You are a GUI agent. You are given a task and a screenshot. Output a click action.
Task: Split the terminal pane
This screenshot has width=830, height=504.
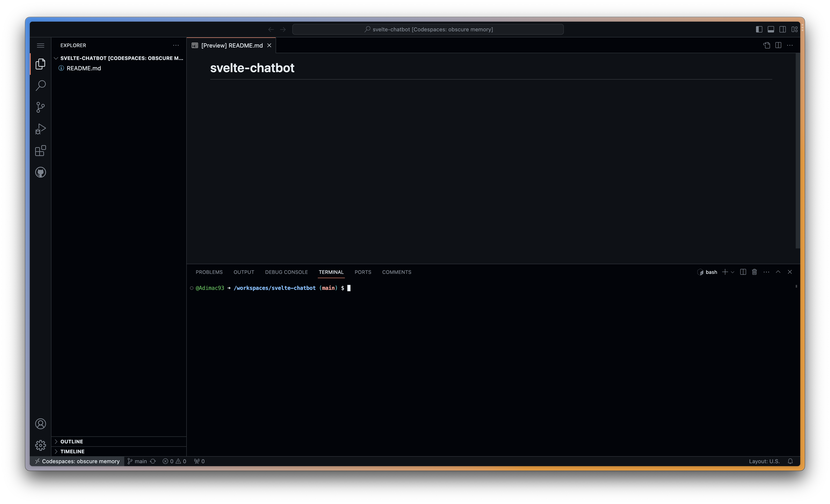pyautogui.click(x=743, y=272)
